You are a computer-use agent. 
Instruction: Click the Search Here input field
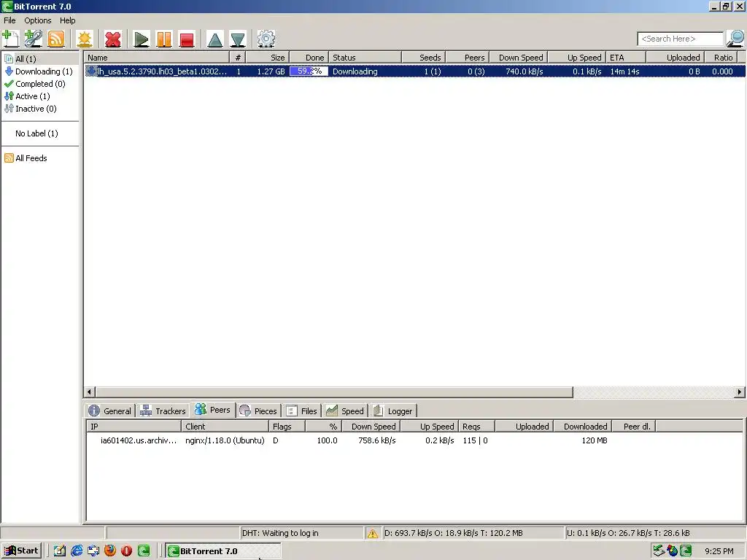(681, 39)
